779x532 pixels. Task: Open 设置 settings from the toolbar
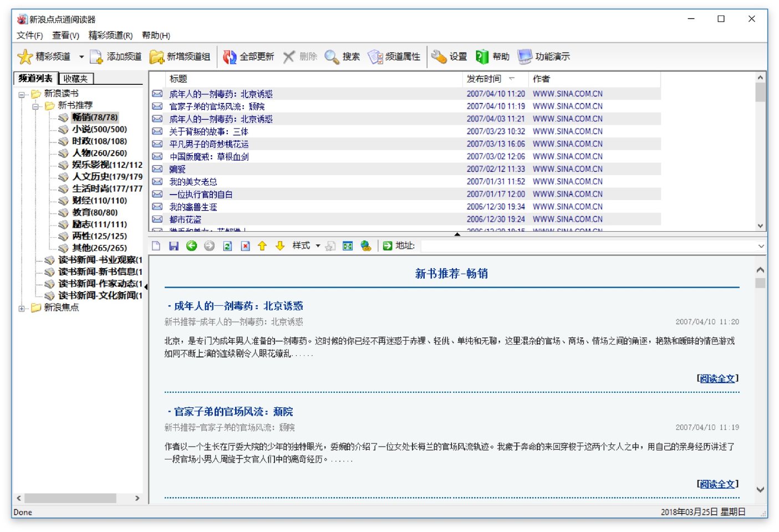click(439, 57)
